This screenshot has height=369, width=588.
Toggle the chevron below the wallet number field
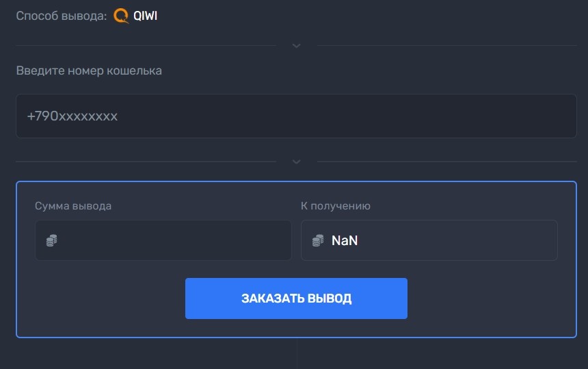[296, 162]
